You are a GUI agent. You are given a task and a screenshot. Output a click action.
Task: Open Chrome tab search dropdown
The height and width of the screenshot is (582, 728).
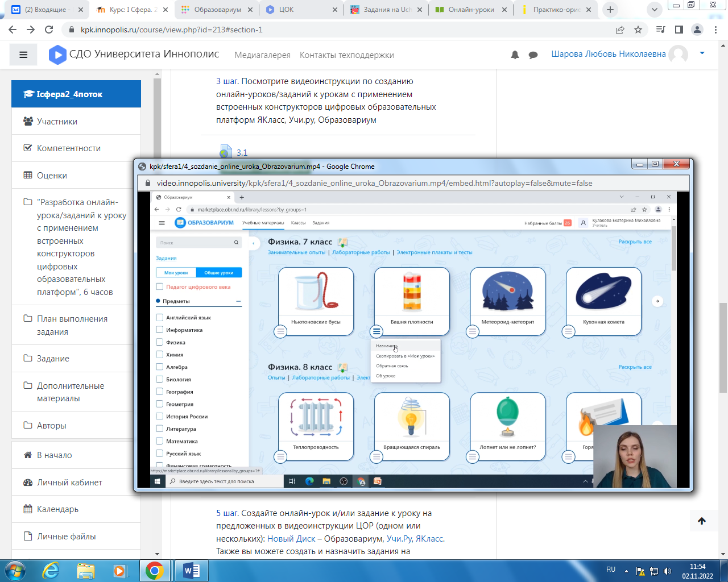pyautogui.click(x=654, y=10)
